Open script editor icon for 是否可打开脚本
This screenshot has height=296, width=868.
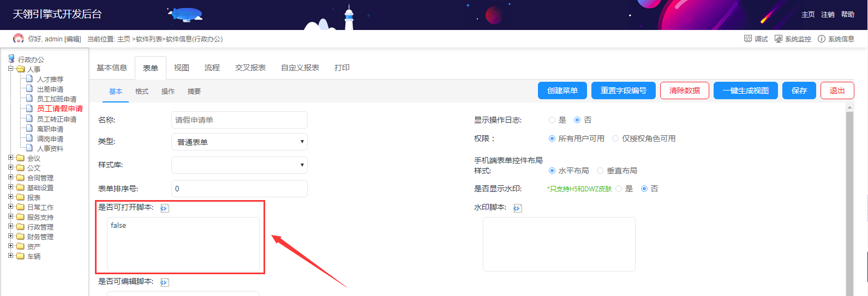pos(165,208)
